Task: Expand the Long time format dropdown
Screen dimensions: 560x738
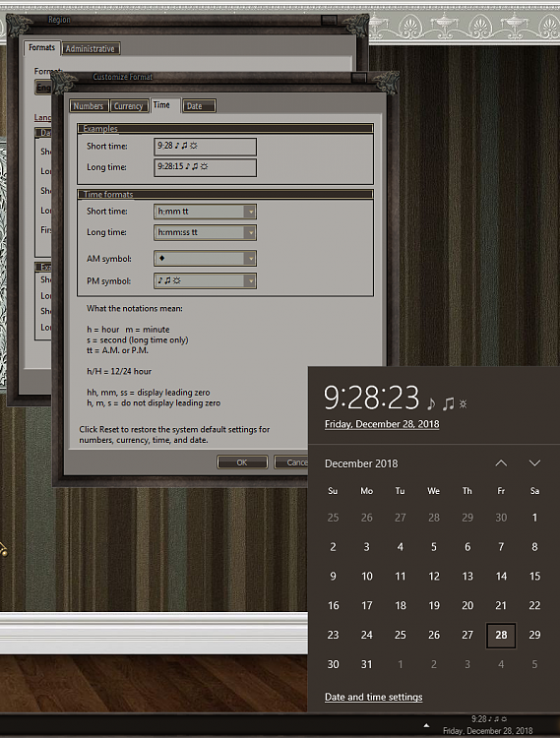Action: 251,232
